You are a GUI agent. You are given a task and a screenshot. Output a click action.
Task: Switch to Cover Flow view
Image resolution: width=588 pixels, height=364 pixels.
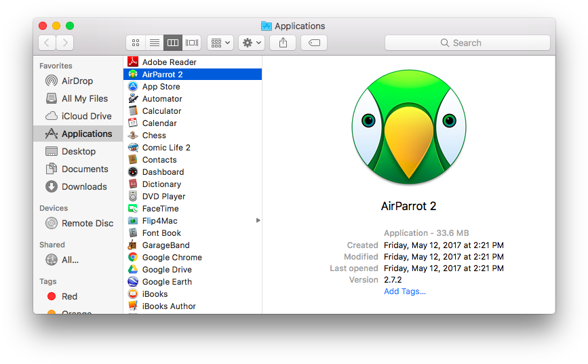pos(192,43)
